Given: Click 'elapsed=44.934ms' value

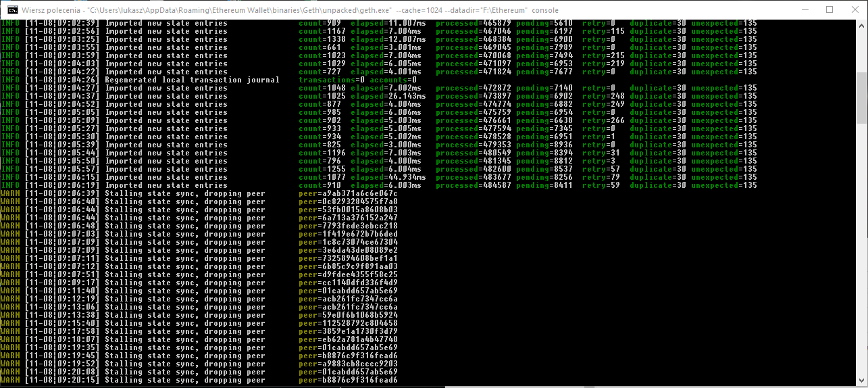Looking at the screenshot, I should pos(388,177).
